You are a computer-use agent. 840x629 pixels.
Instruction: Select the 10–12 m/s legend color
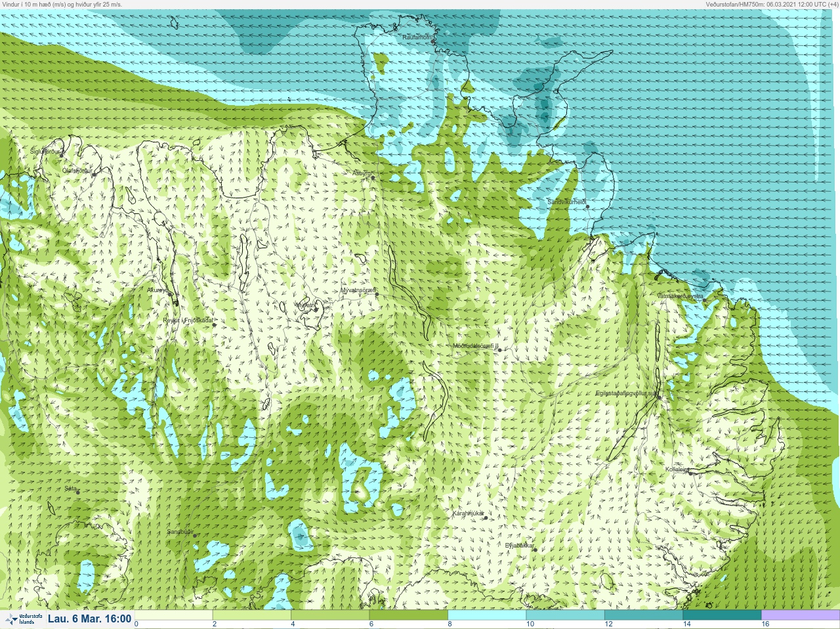565,615
